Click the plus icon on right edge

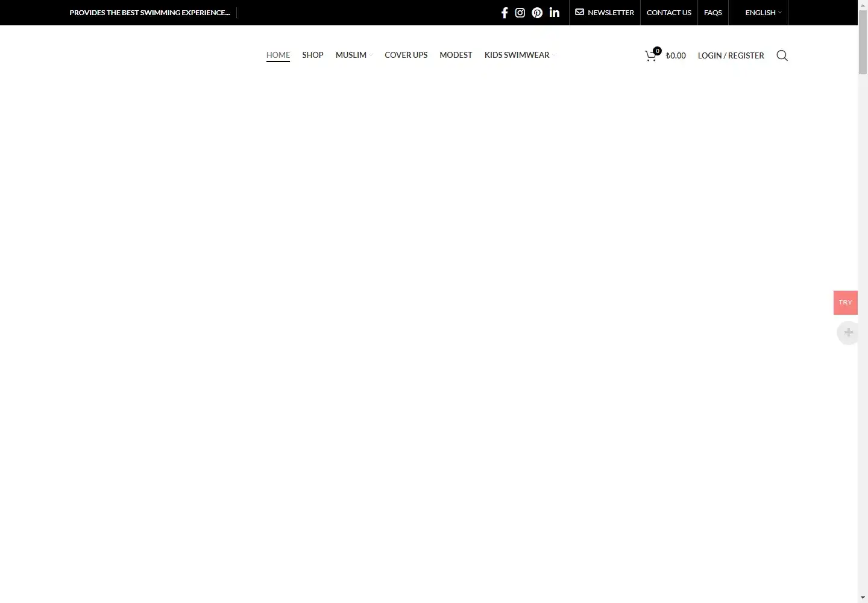(x=848, y=332)
